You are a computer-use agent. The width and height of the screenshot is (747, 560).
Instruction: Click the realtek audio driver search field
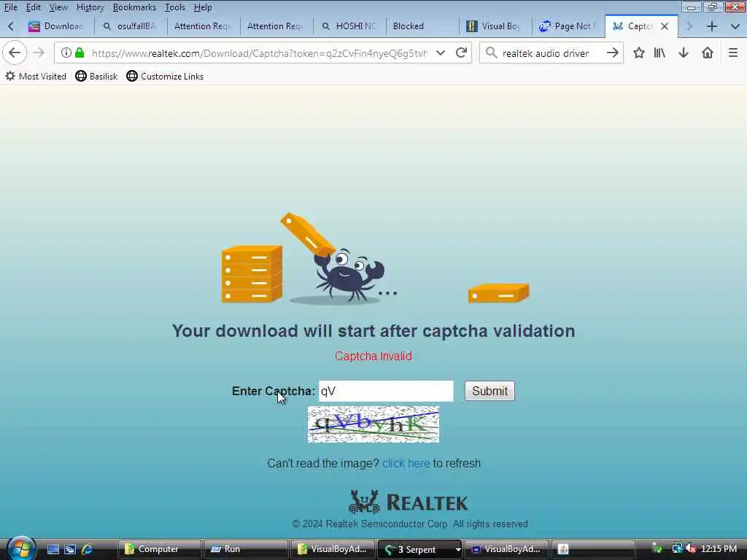550,52
